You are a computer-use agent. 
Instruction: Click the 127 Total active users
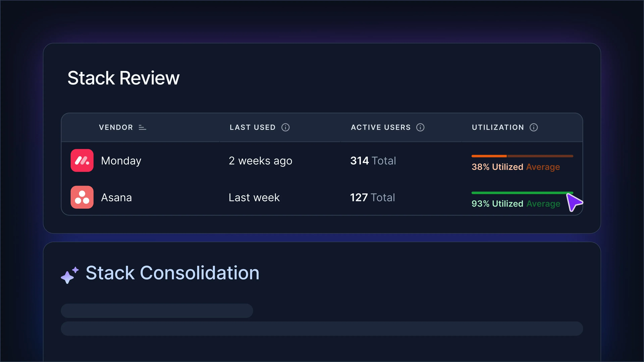coord(372,197)
